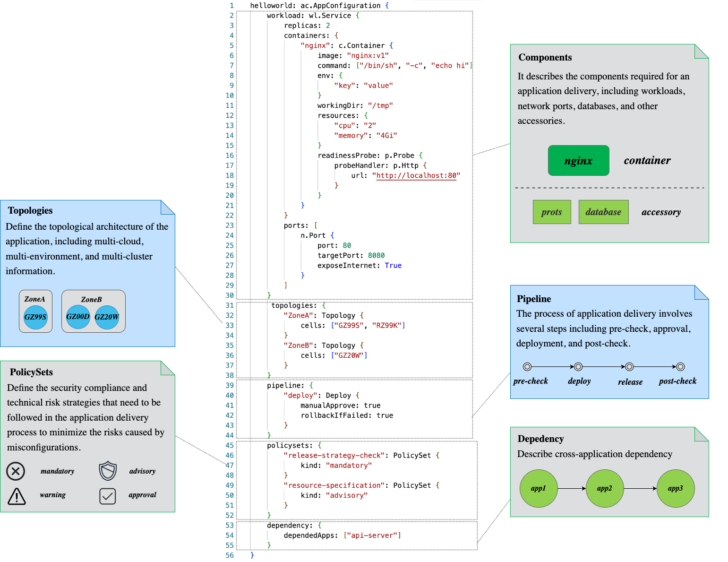
Task: Click cells ["GZ20W"] line
Action: coord(334,355)
